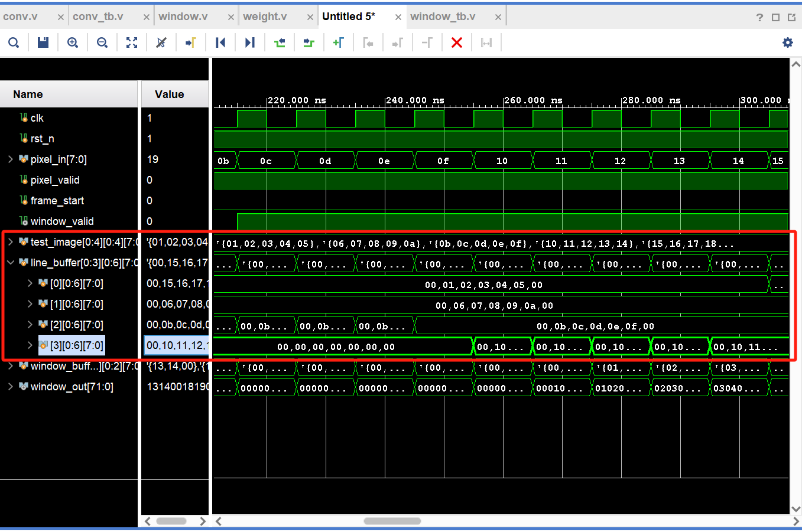Click the Swap cursors icon

click(x=427, y=43)
